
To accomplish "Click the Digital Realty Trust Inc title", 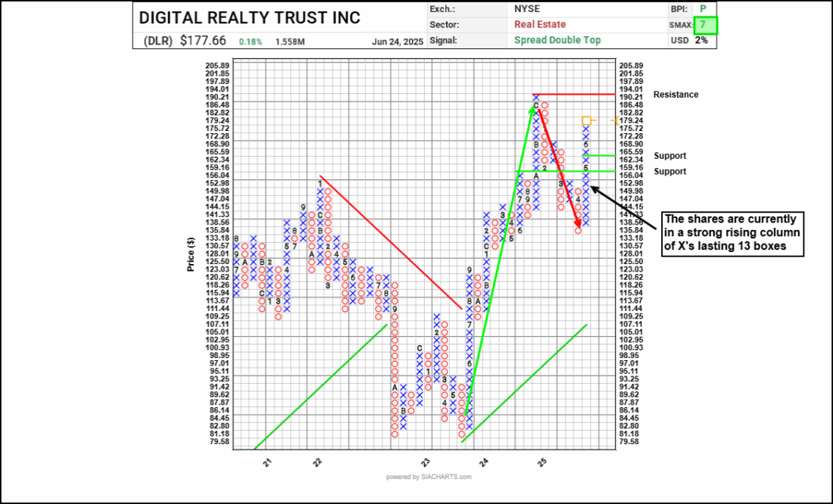I will tap(250, 17).
